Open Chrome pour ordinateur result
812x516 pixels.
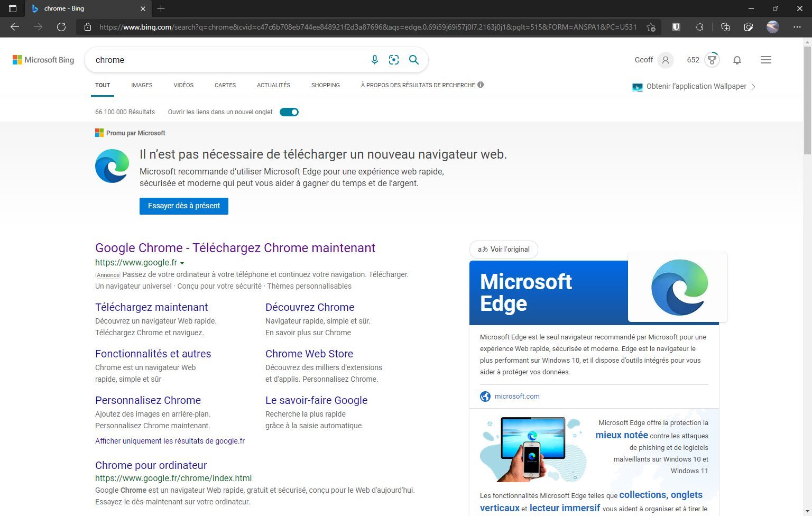(x=151, y=465)
